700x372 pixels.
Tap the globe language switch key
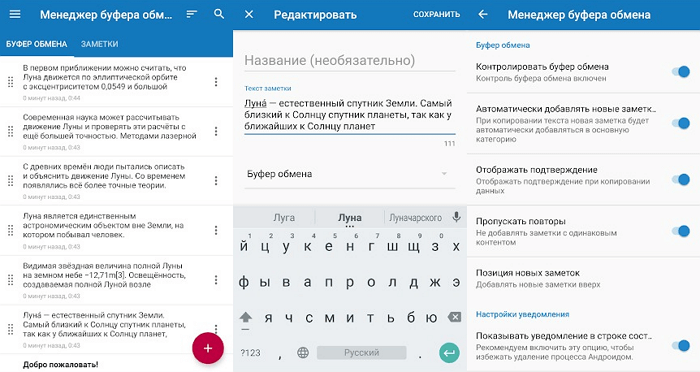(x=303, y=353)
